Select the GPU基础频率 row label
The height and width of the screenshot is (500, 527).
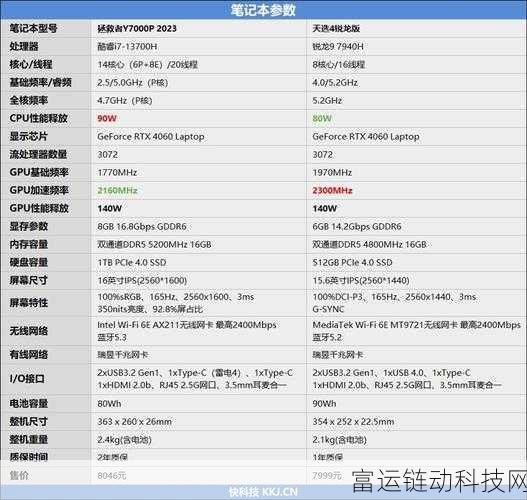(39, 172)
